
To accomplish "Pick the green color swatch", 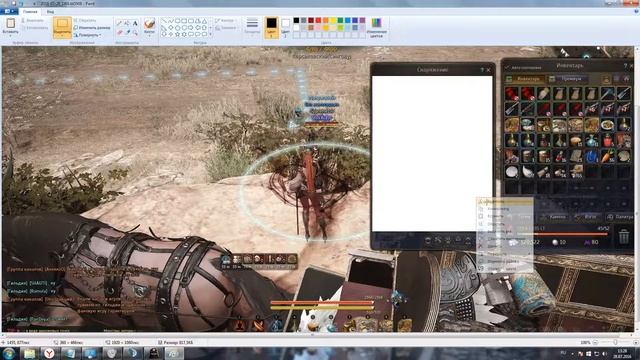I will 340,20.
